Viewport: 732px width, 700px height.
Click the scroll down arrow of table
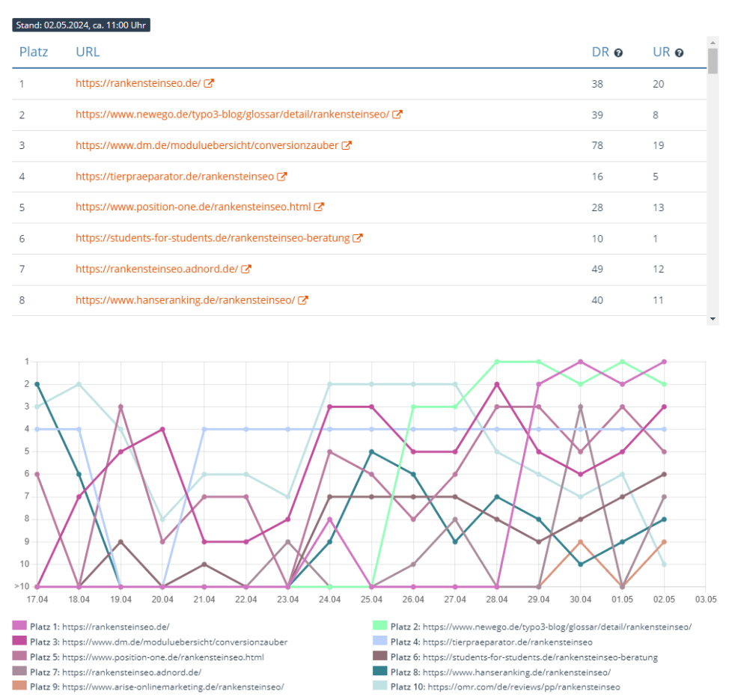click(x=713, y=319)
